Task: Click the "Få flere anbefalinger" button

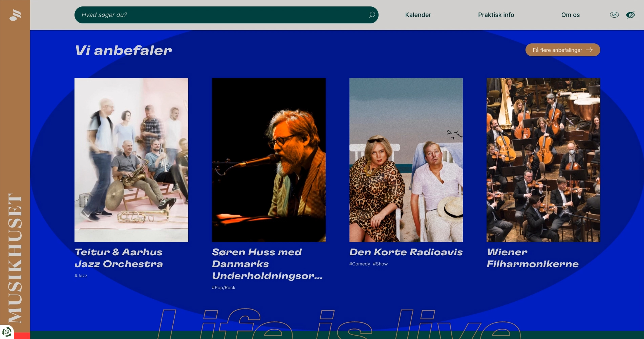Action: tap(563, 50)
